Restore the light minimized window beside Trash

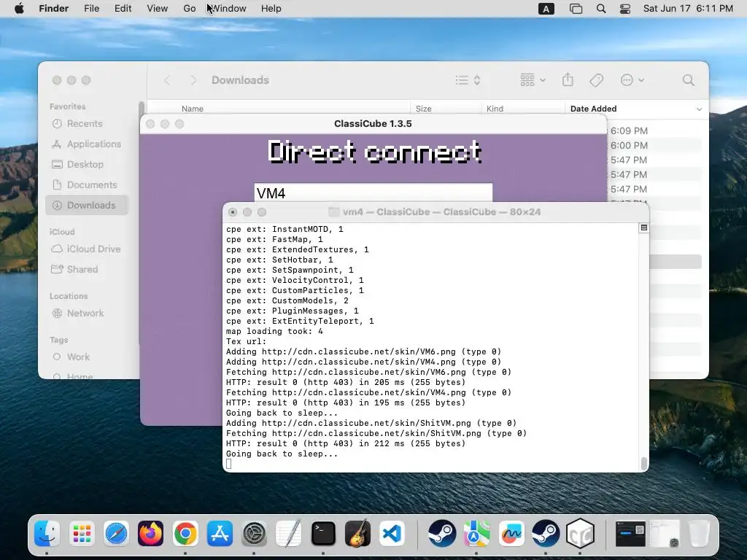click(x=665, y=533)
